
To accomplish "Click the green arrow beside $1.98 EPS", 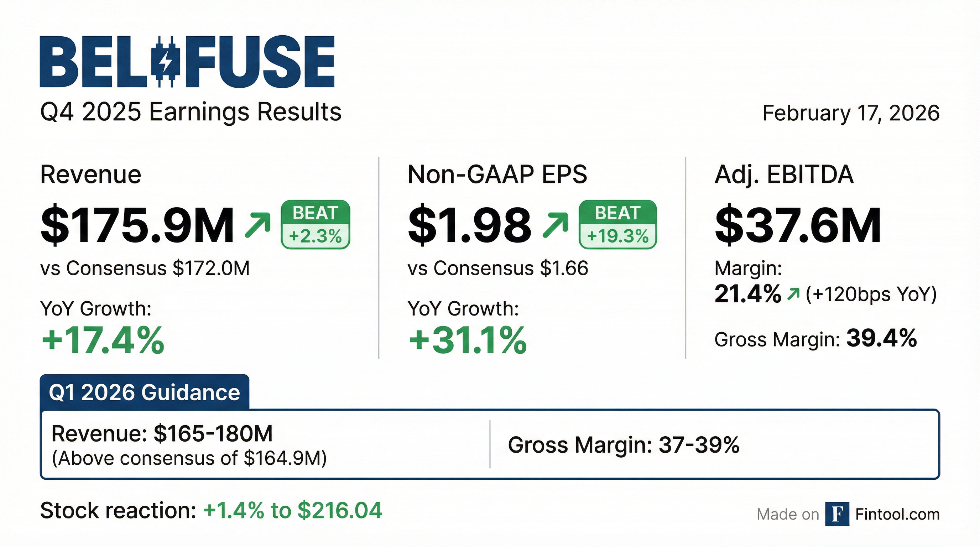I will click(x=555, y=225).
